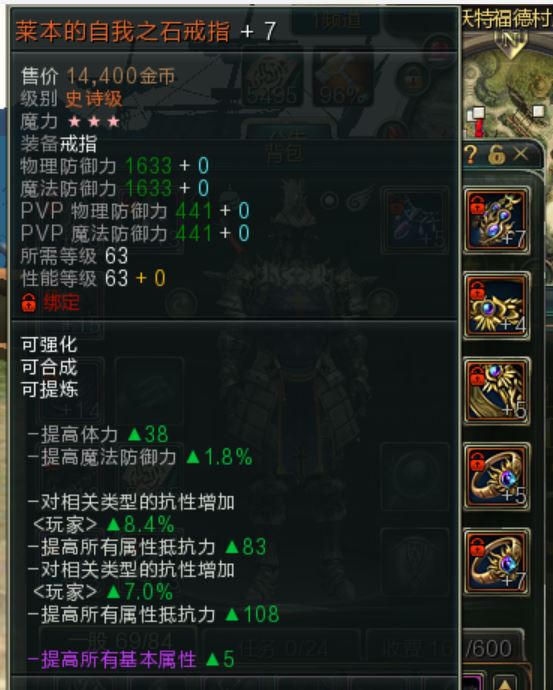Viewport: 553px width, 690px height.
Task: Click the red padlock beside 绑定
Action: (x=29, y=303)
